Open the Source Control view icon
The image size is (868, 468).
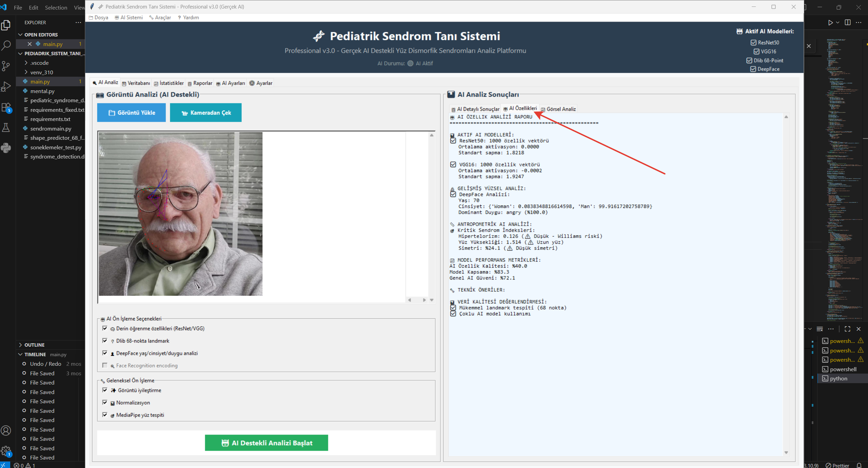(6, 66)
